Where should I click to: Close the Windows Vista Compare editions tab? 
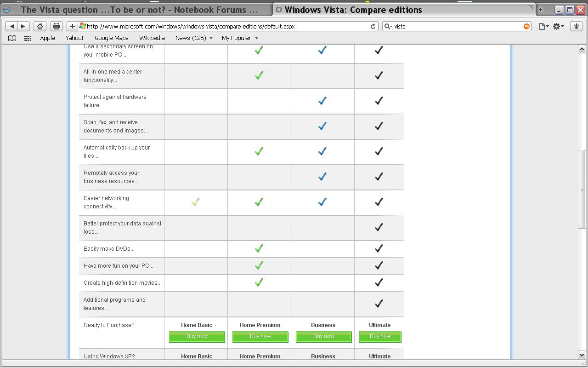coord(278,10)
